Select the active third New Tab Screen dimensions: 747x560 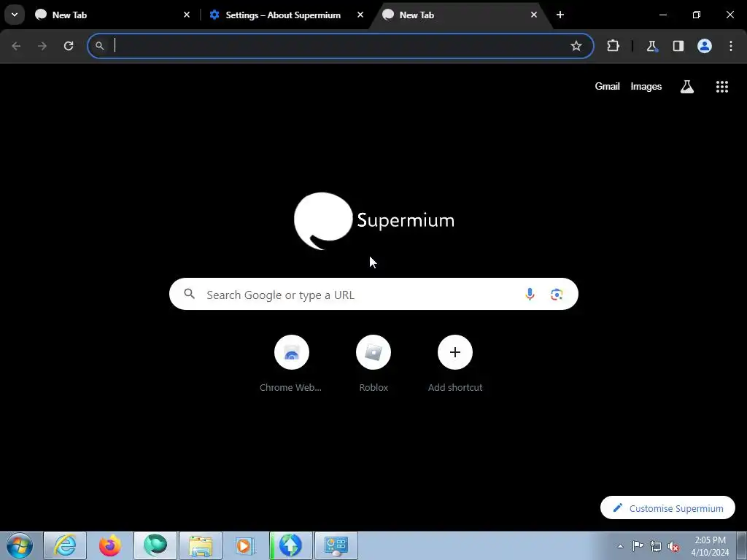(x=461, y=15)
